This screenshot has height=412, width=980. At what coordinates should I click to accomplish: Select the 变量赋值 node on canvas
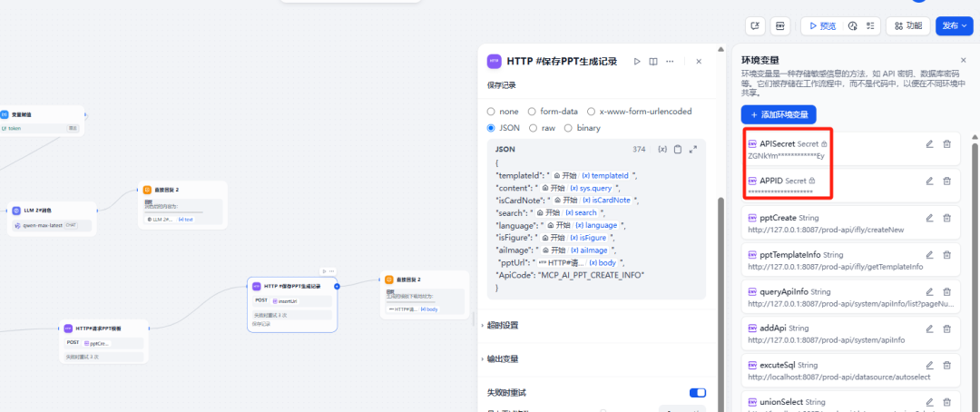click(x=41, y=122)
